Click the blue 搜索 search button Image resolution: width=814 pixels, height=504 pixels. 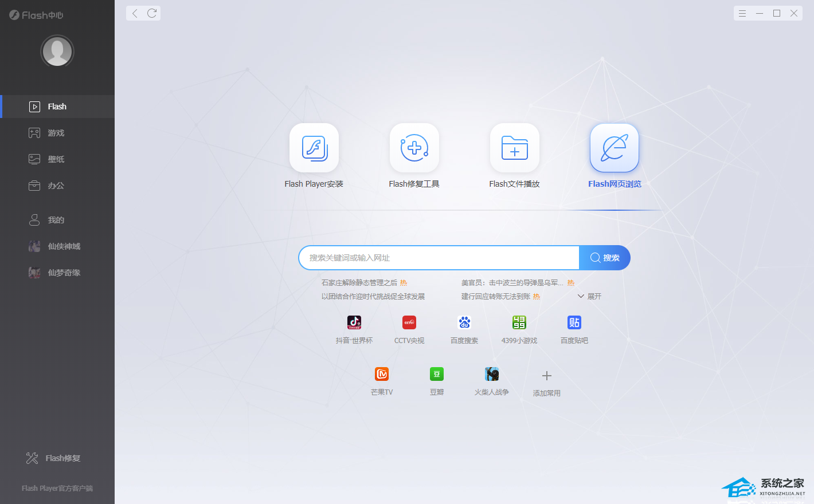point(605,258)
